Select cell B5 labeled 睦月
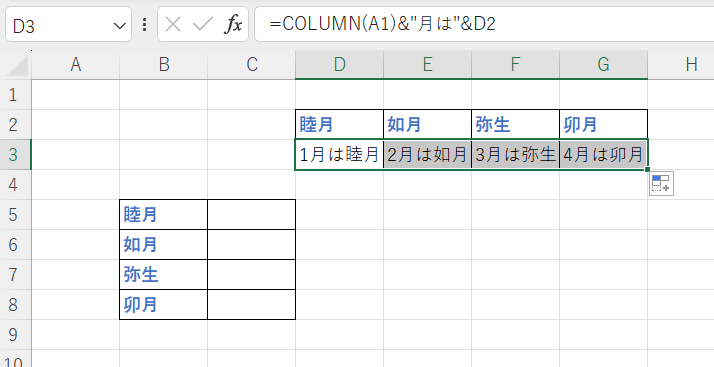This screenshot has width=714, height=367. (163, 214)
